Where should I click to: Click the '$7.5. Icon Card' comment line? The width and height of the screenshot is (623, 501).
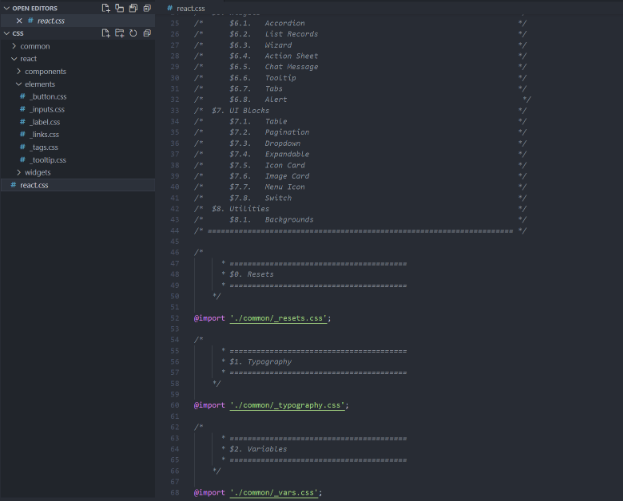click(x=267, y=165)
